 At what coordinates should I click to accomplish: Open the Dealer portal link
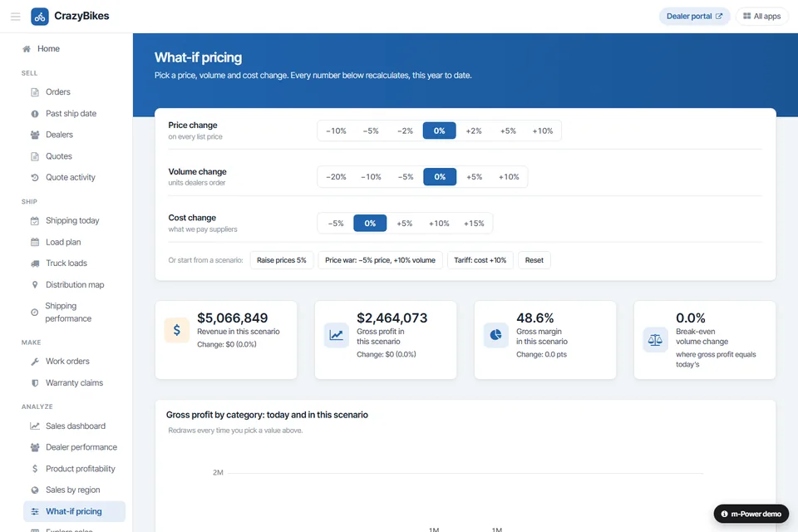tap(694, 17)
